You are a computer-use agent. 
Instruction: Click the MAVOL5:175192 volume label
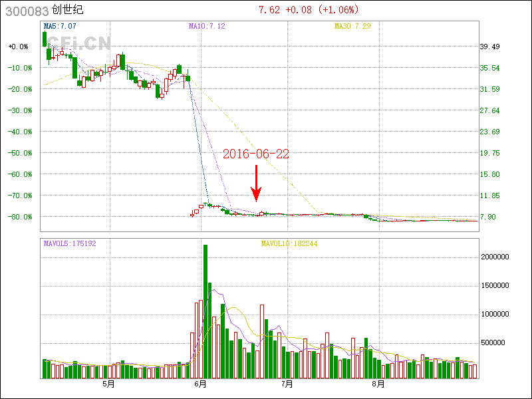pos(70,243)
